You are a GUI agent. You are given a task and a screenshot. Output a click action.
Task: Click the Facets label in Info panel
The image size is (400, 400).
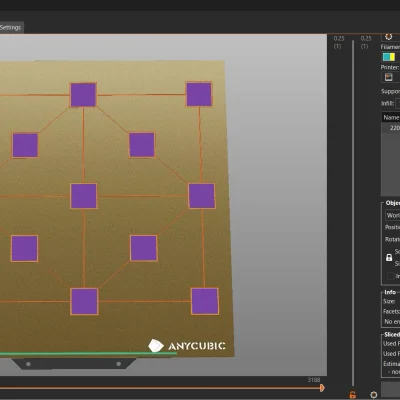[391, 311]
